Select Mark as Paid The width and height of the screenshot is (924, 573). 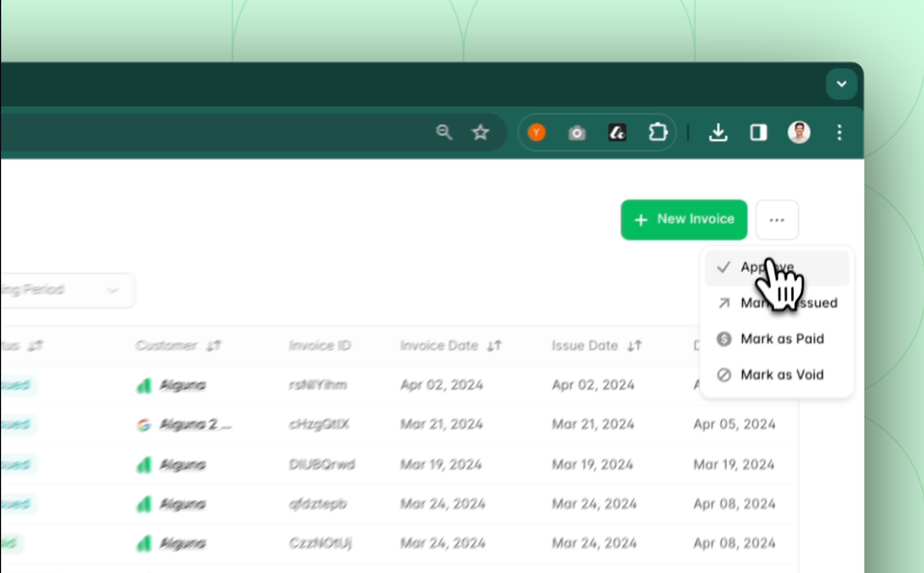(x=777, y=339)
